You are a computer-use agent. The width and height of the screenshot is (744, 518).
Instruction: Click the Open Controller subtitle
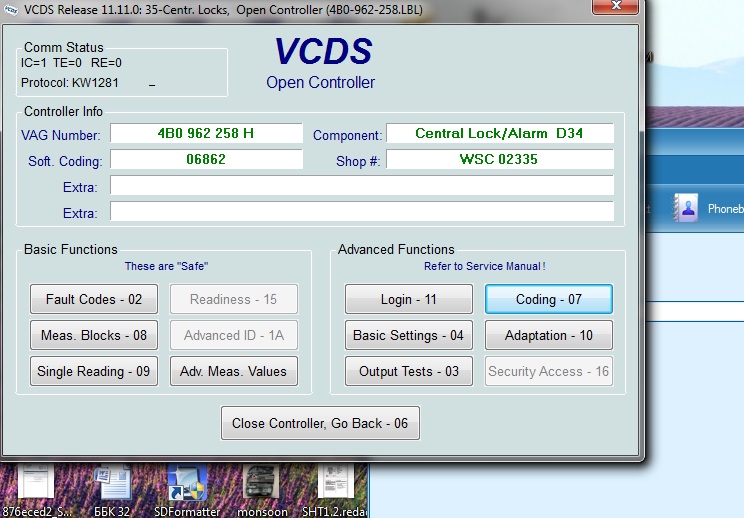[320, 83]
